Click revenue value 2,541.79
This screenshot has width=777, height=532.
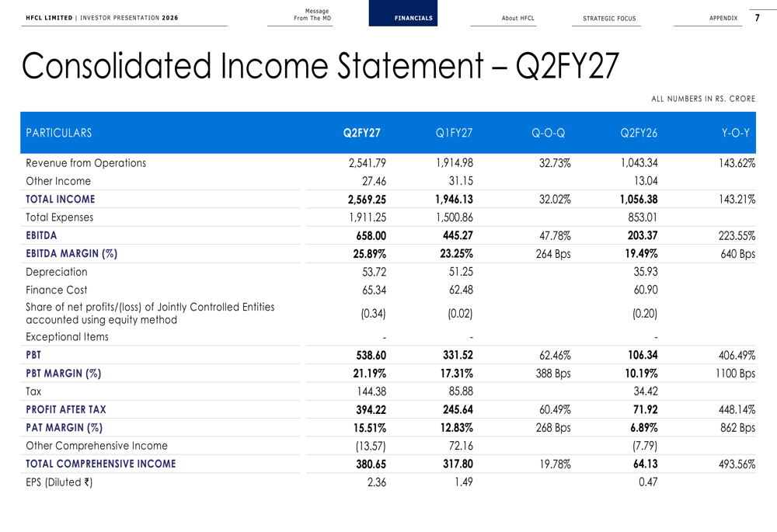368,163
